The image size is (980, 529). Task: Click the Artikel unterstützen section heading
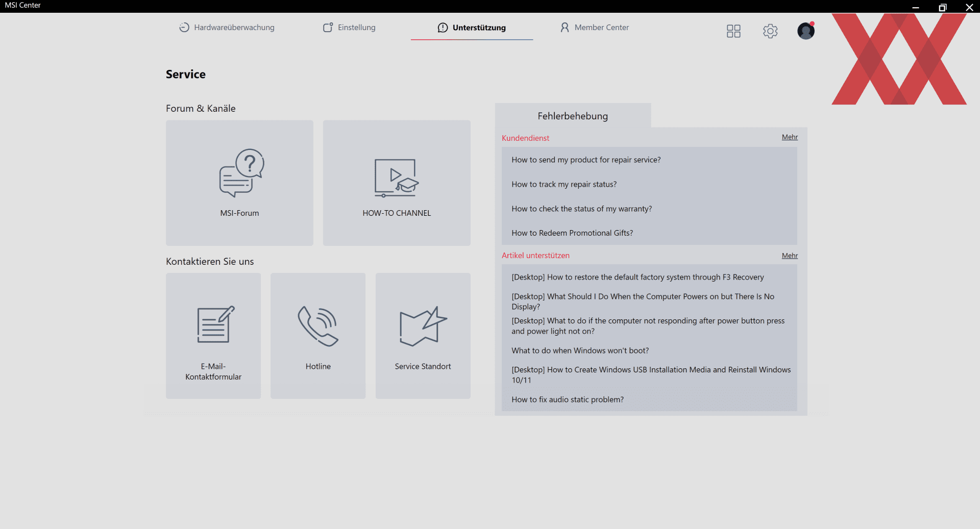[535, 256]
